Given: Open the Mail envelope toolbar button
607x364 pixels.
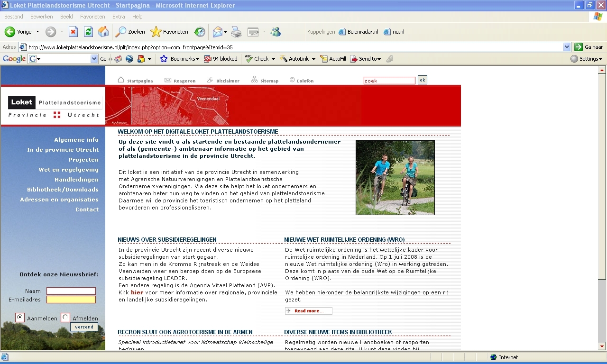Looking at the screenshot, I should tap(218, 32).
